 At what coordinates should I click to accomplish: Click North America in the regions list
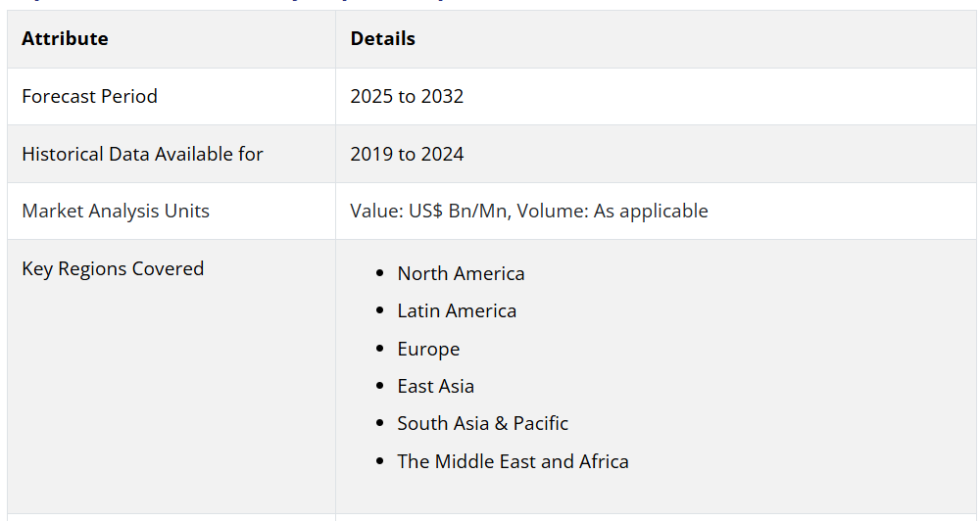coord(461,273)
